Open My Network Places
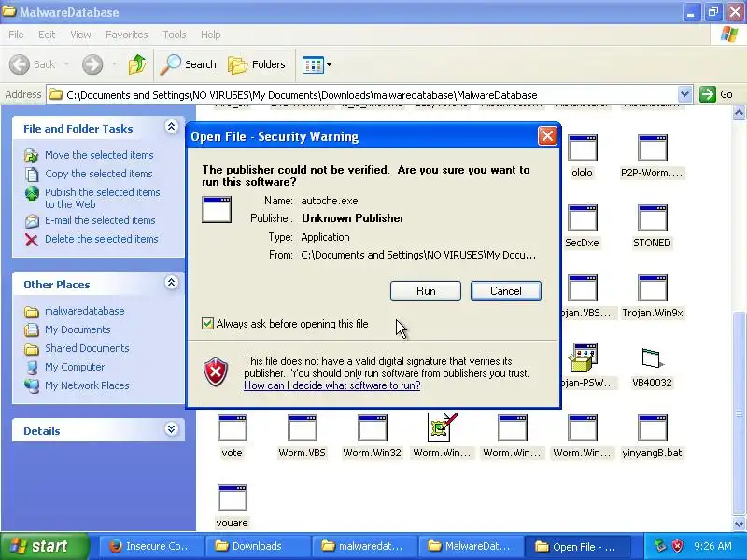This screenshot has width=747, height=560. (x=87, y=385)
